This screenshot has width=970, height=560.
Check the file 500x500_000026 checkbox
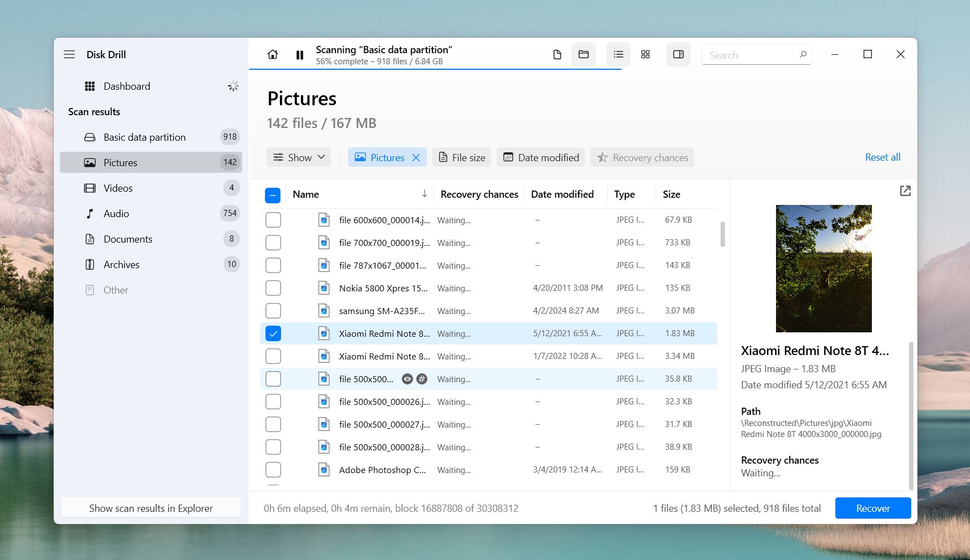(x=273, y=402)
